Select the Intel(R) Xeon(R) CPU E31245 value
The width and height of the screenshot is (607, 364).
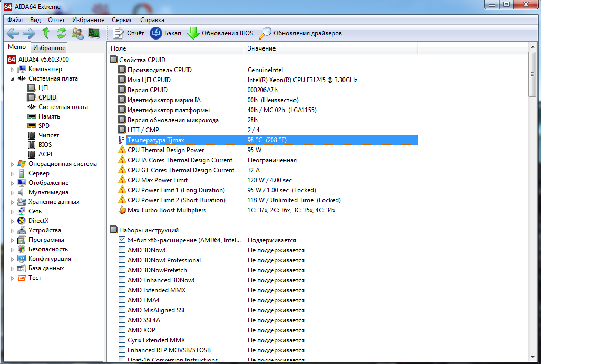coord(302,80)
